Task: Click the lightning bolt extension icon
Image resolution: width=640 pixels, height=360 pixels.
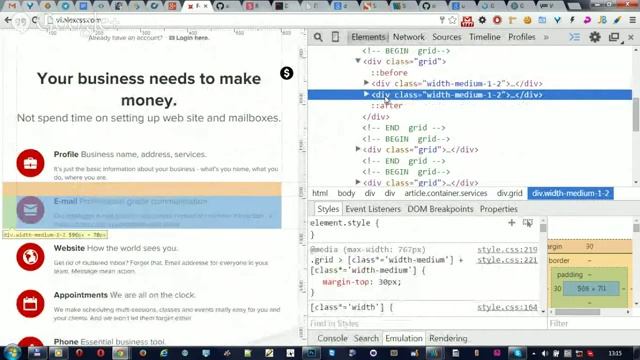Action: pos(572,20)
